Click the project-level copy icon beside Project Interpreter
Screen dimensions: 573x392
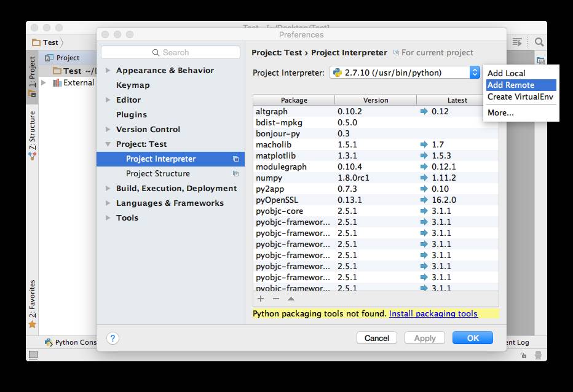point(235,159)
